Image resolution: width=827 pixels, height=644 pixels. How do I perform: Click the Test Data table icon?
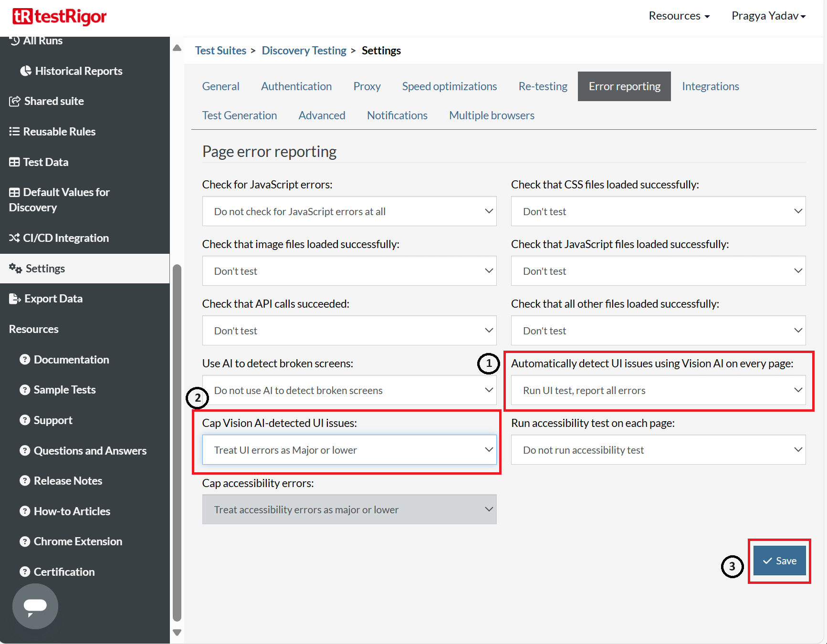click(14, 162)
